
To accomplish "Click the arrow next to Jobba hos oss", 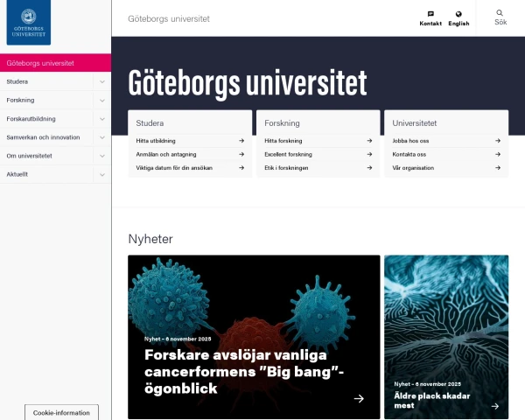I will (497, 141).
